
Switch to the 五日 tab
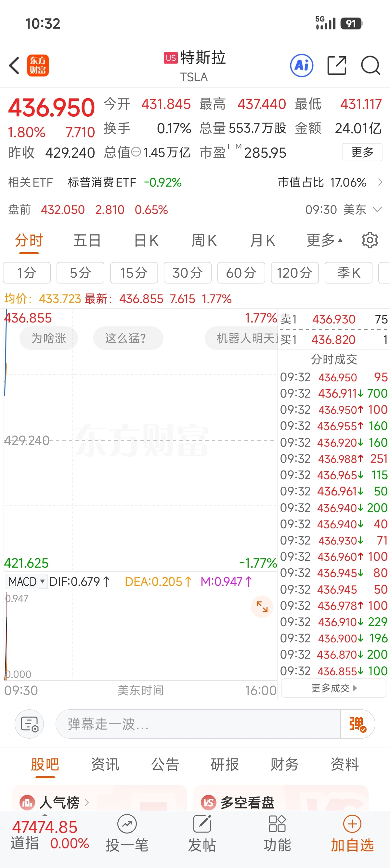(87, 241)
